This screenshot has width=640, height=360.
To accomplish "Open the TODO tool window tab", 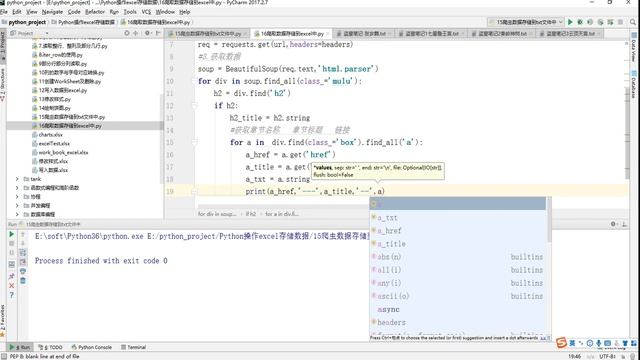I will 51,347.
